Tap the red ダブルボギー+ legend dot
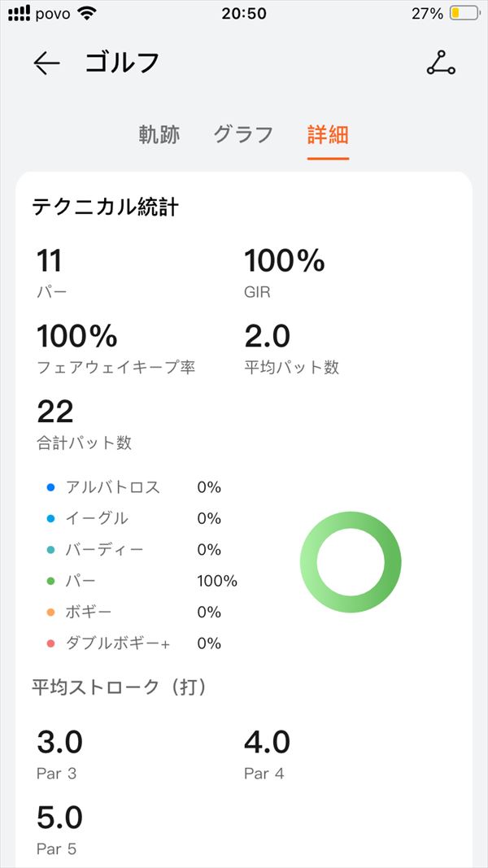Screen dimensions: 488x868 51,643
